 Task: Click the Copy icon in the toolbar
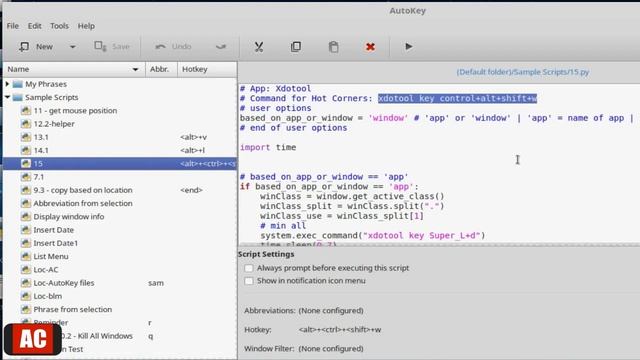[x=296, y=47]
